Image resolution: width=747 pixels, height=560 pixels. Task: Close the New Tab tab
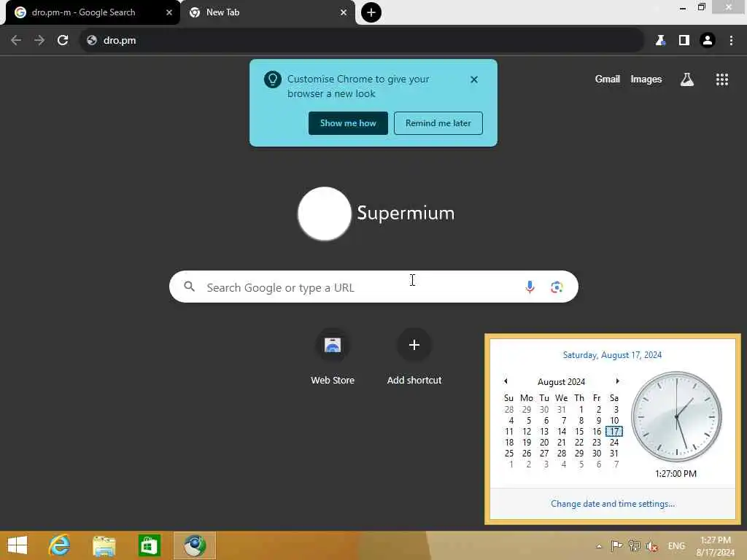(344, 12)
